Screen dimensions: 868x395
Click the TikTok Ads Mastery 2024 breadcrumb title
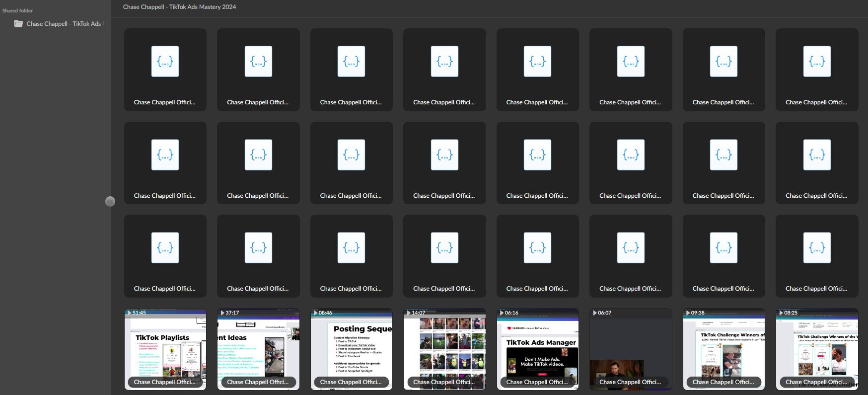[180, 7]
